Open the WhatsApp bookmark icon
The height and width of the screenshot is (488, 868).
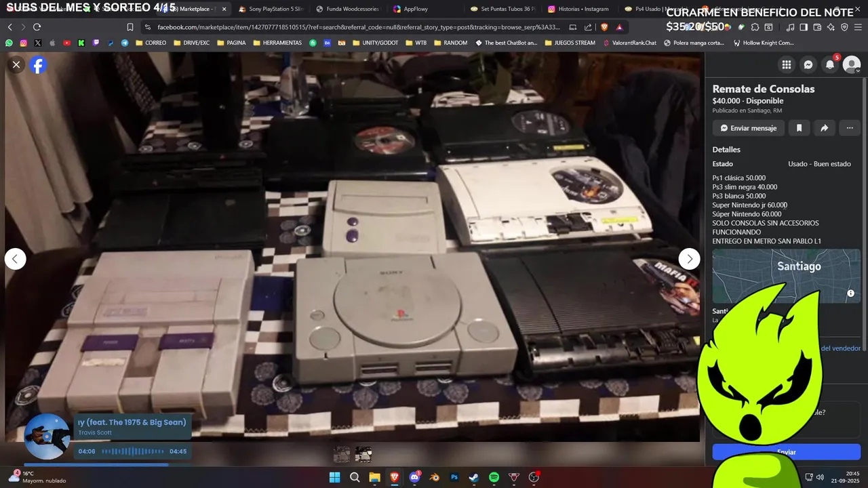pyautogui.click(x=9, y=43)
